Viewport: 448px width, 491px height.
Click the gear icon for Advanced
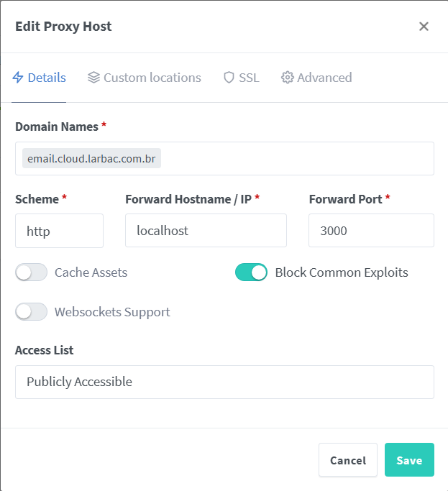tap(288, 78)
